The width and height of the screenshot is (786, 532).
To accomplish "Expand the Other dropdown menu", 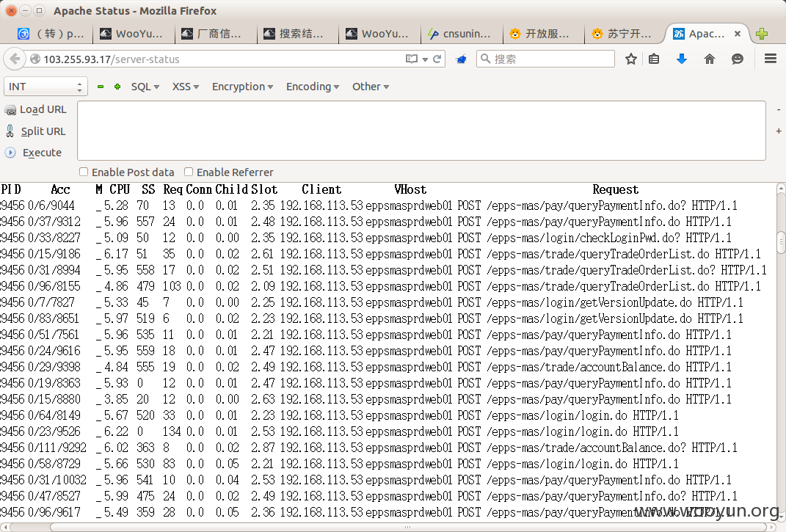I will [x=371, y=87].
